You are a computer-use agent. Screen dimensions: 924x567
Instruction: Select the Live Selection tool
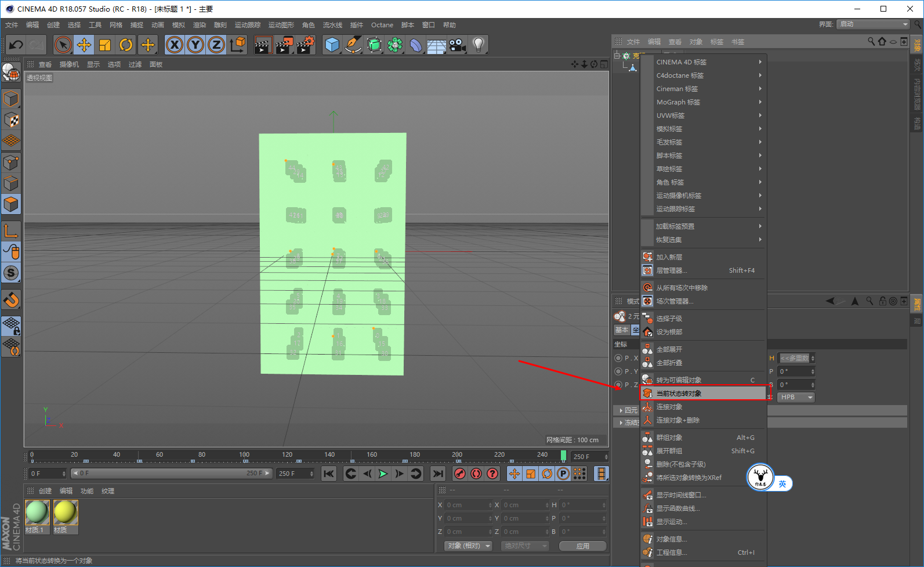coord(63,45)
